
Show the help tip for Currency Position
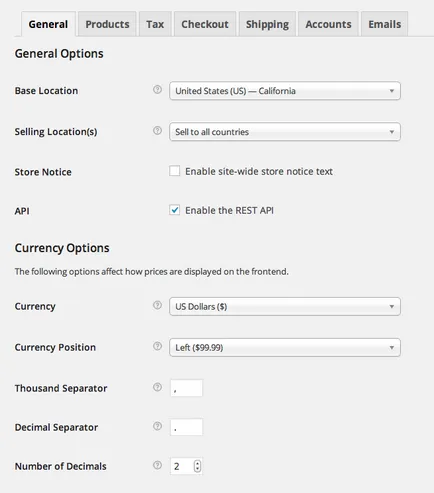tap(157, 346)
